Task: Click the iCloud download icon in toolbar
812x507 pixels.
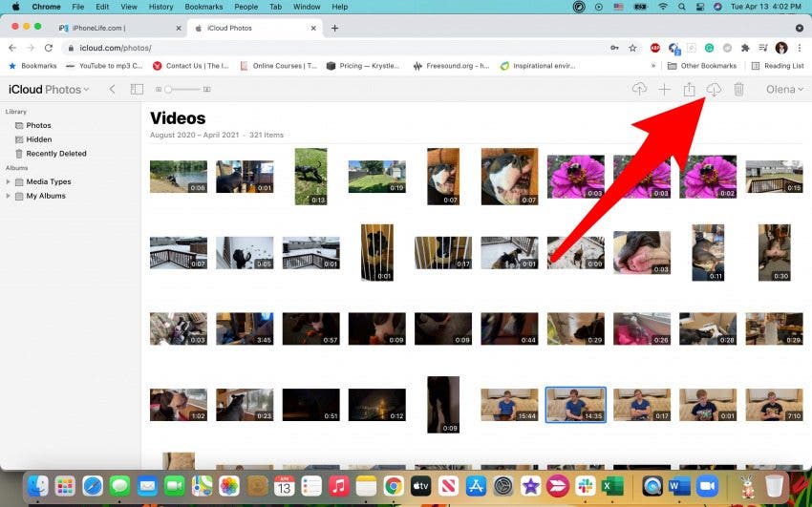Action: tap(714, 90)
